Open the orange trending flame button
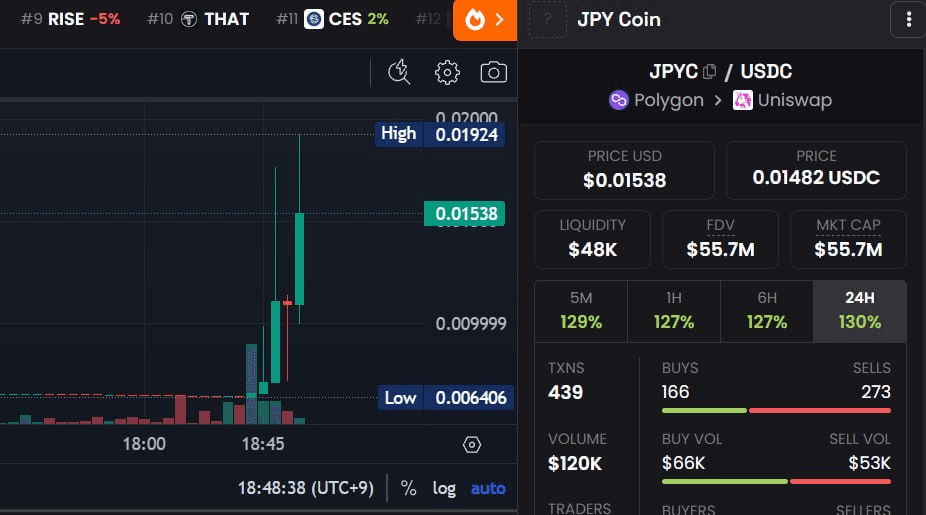This screenshot has height=515, width=926. point(485,20)
